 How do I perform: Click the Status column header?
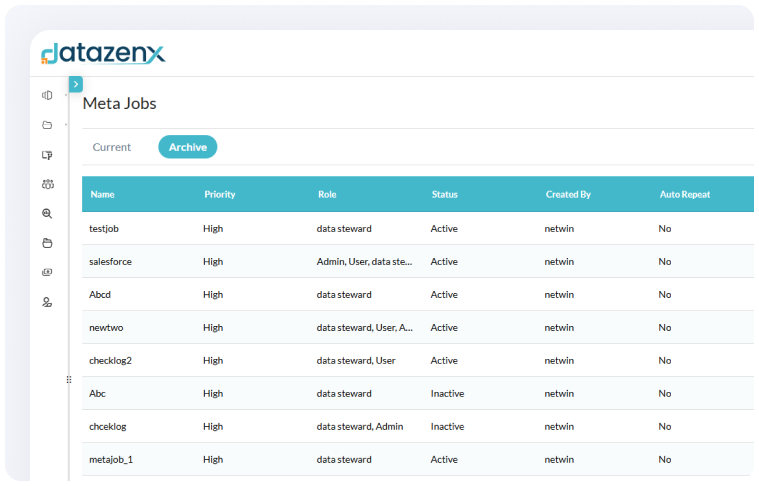pos(446,194)
